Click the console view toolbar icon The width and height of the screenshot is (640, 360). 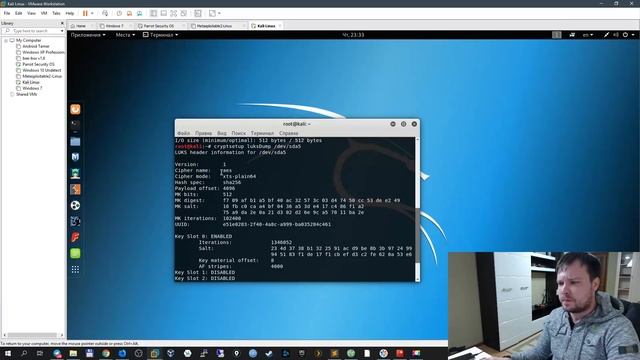pos(198,13)
